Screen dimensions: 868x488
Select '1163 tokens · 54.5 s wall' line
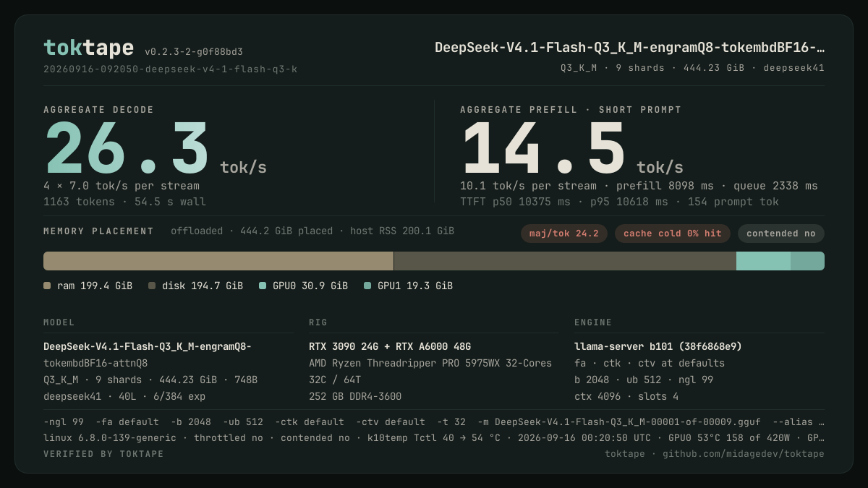pyautogui.click(x=124, y=202)
